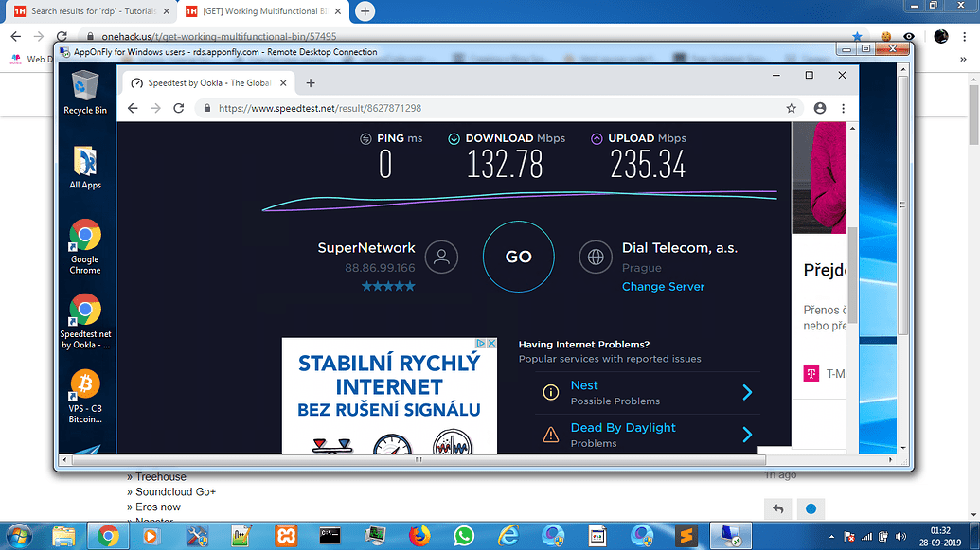Screen dimensions: 980x552
Task: Click the 235.34 upload result value
Action: [648, 165]
